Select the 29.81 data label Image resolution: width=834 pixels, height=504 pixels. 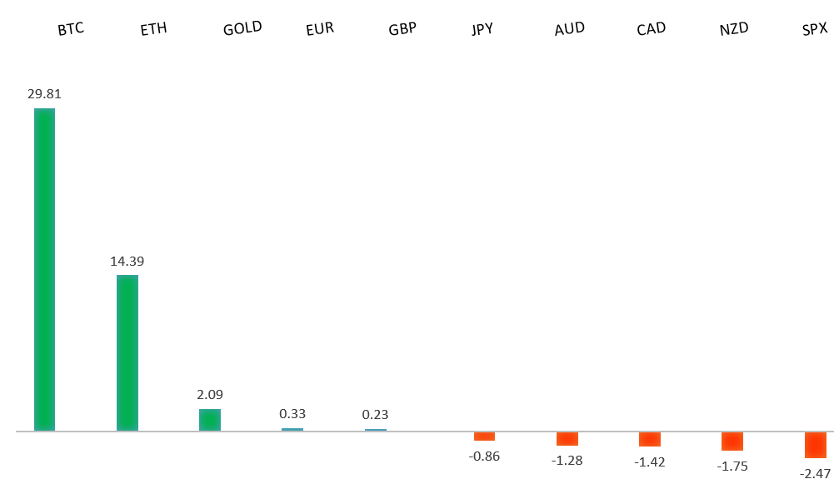pos(44,94)
